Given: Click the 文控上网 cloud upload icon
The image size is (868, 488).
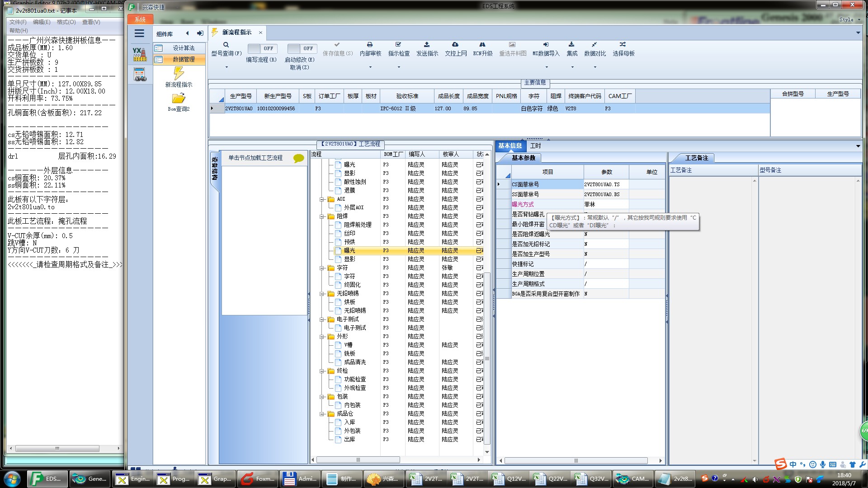Looking at the screenshot, I should (x=455, y=45).
